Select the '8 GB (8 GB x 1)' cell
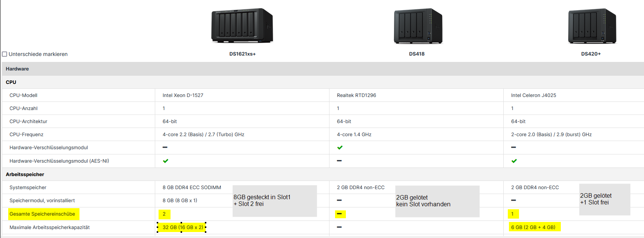 (180, 201)
